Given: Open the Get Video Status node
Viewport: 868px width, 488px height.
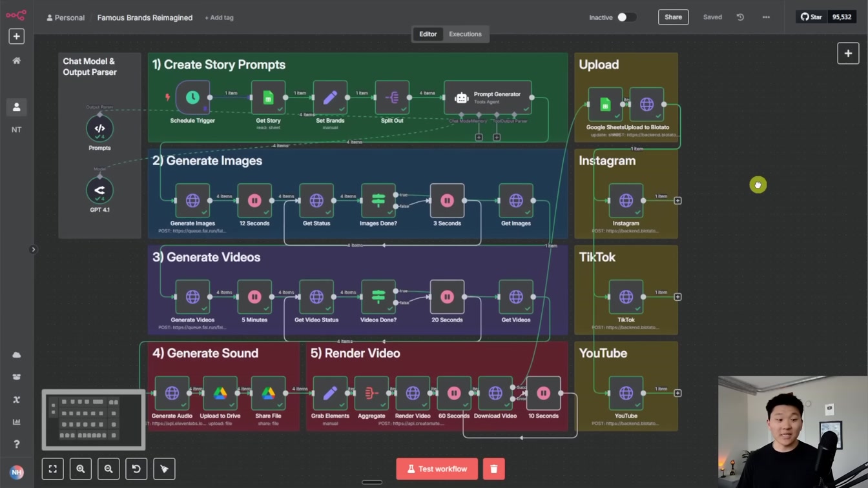Looking at the screenshot, I should point(316,297).
